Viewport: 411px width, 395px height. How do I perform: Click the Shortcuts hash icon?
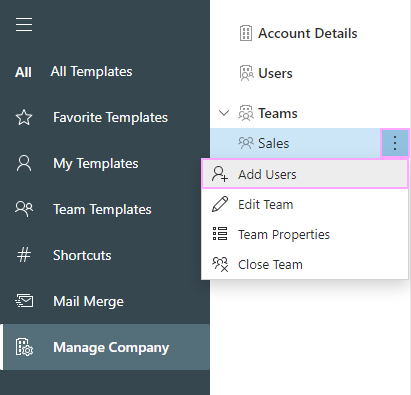(24, 255)
